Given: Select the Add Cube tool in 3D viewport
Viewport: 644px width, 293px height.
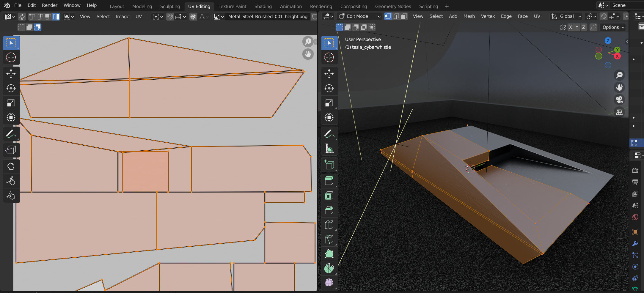Looking at the screenshot, I should click(329, 165).
